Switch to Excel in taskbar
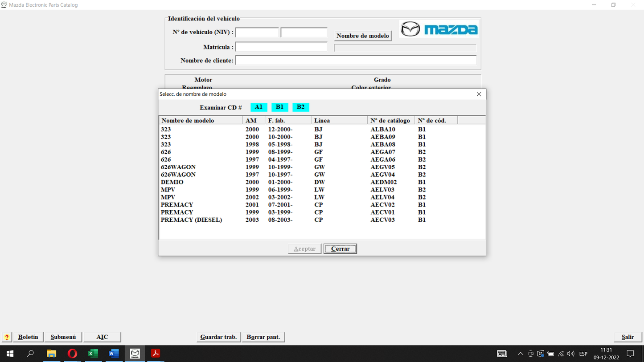This screenshot has height=362, width=644. tap(93, 354)
